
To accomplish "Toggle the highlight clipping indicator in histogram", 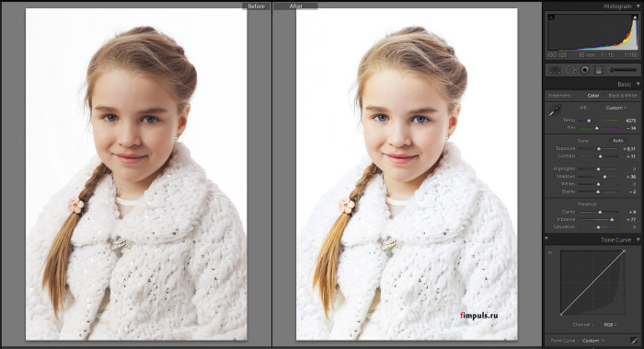I will [x=635, y=17].
